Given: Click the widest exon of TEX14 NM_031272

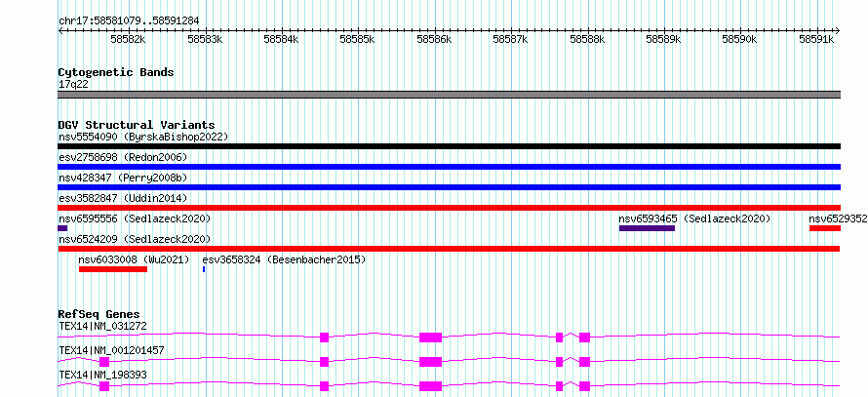Looking at the screenshot, I should pyautogui.click(x=431, y=337).
